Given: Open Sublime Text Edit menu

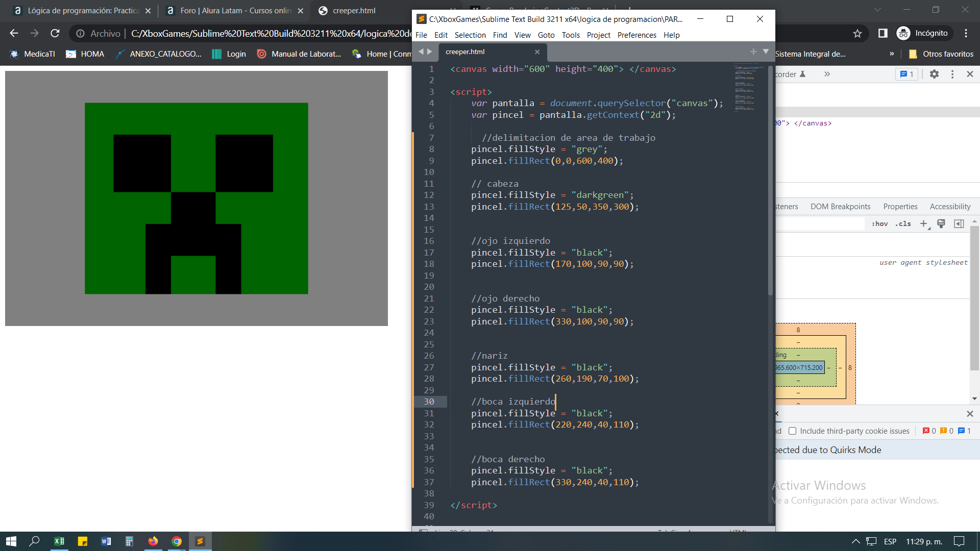Looking at the screenshot, I should pyautogui.click(x=441, y=35).
